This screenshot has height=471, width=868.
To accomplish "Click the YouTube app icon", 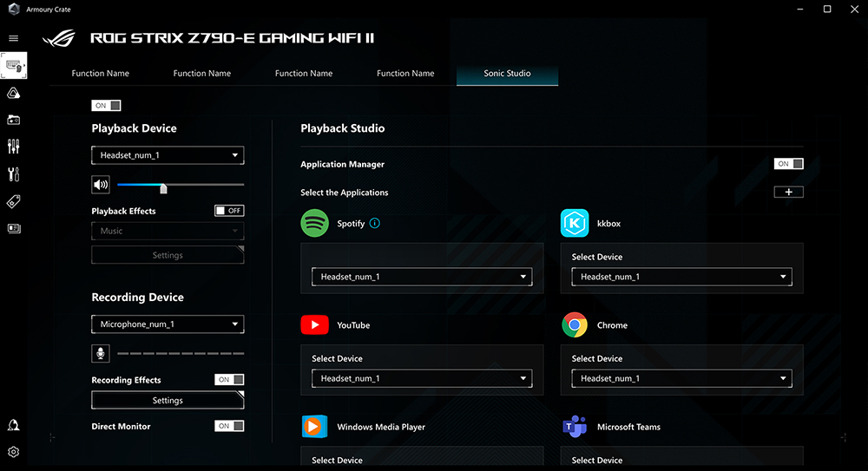I will tap(314, 325).
